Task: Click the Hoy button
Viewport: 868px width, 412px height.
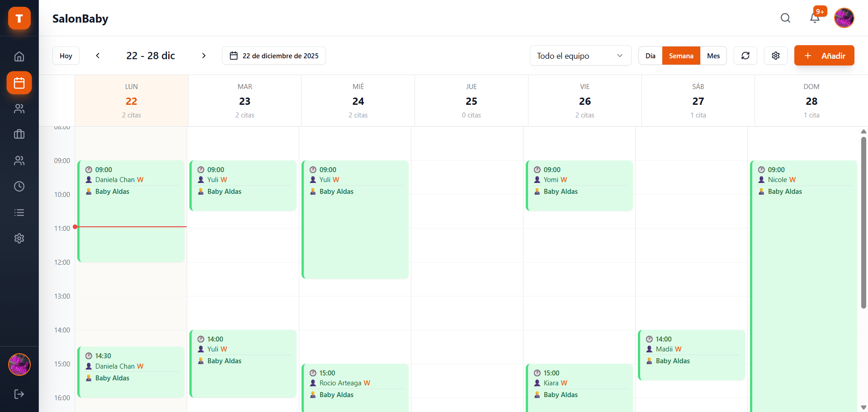Action: click(66, 56)
